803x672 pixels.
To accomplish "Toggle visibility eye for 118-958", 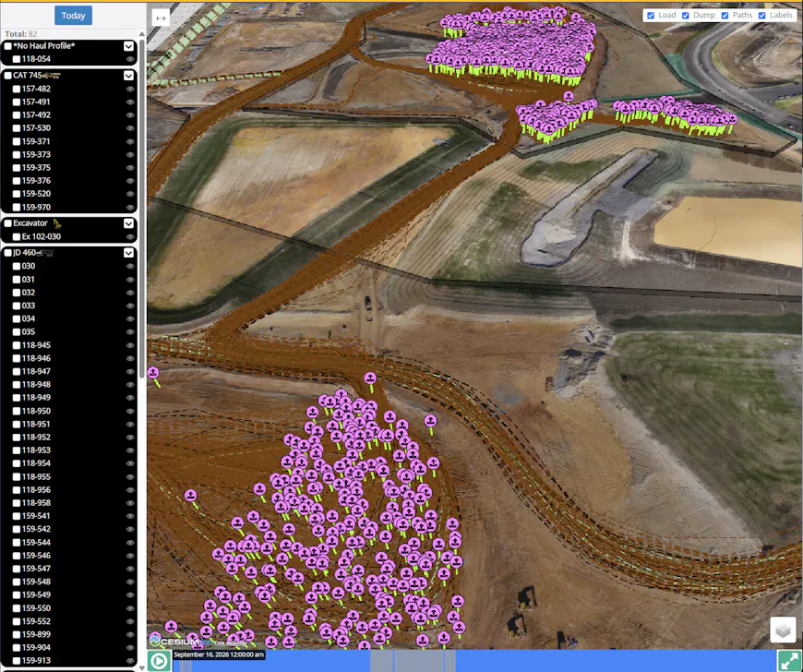I will click(130, 503).
